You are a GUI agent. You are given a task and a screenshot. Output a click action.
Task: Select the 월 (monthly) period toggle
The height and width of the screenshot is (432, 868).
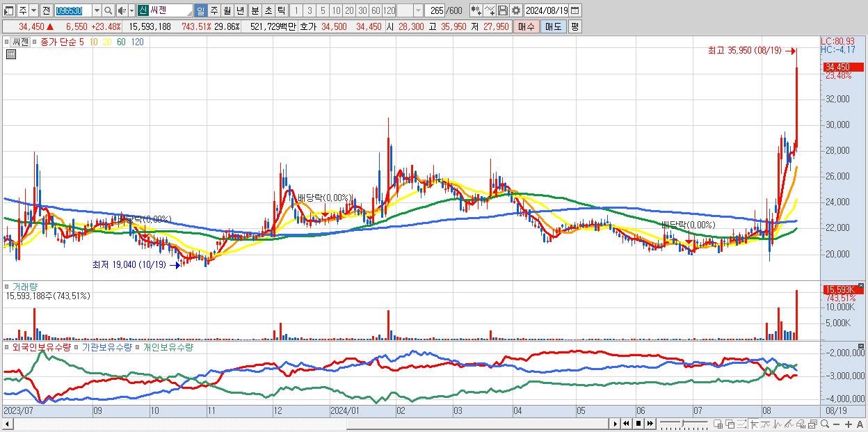click(227, 10)
